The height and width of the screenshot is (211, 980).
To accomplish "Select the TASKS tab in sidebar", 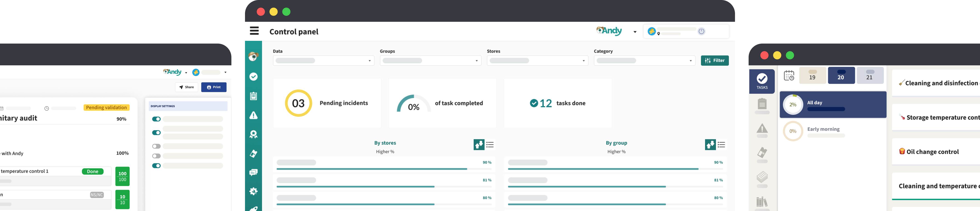I will click(x=762, y=81).
